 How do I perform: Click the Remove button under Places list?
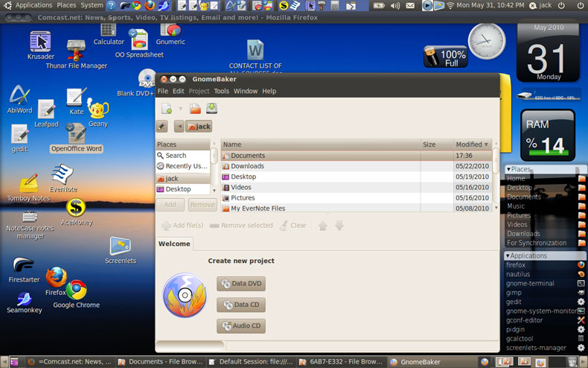(202, 205)
